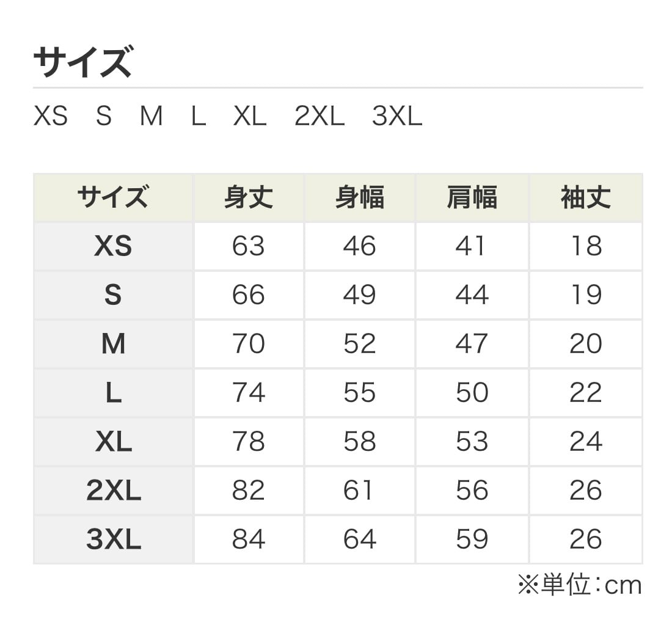The width and height of the screenshot is (672, 625).
Task: Click the 袖丈 column header
Action: tap(585, 198)
